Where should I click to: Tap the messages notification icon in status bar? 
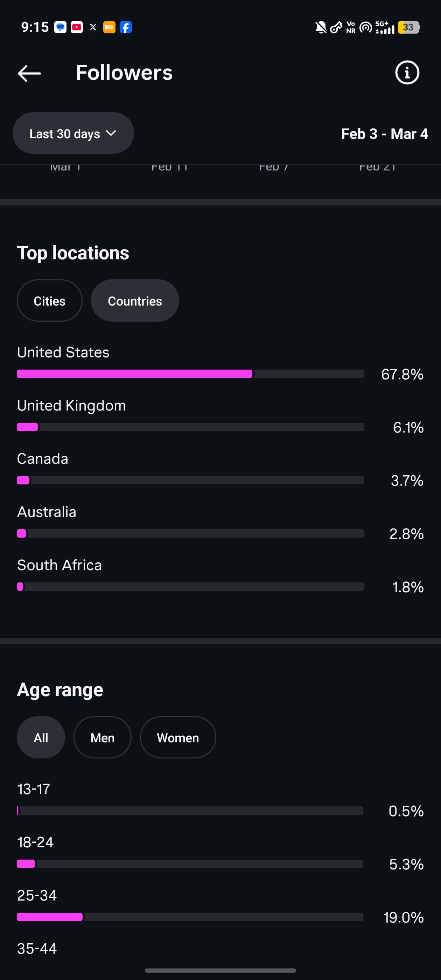pyautogui.click(x=60, y=27)
